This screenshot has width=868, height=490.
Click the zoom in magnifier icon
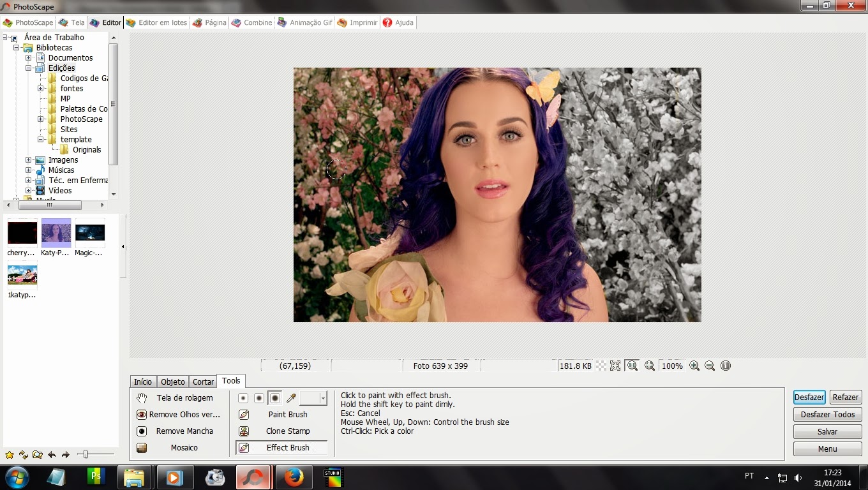point(694,366)
